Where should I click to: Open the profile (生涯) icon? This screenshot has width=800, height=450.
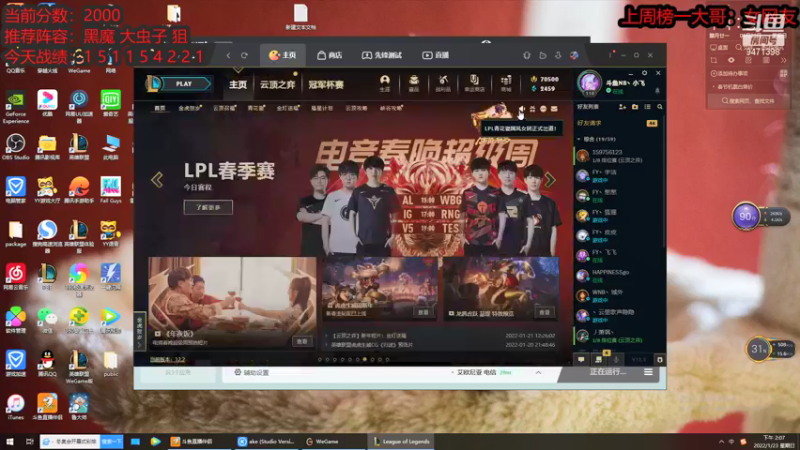point(385,83)
